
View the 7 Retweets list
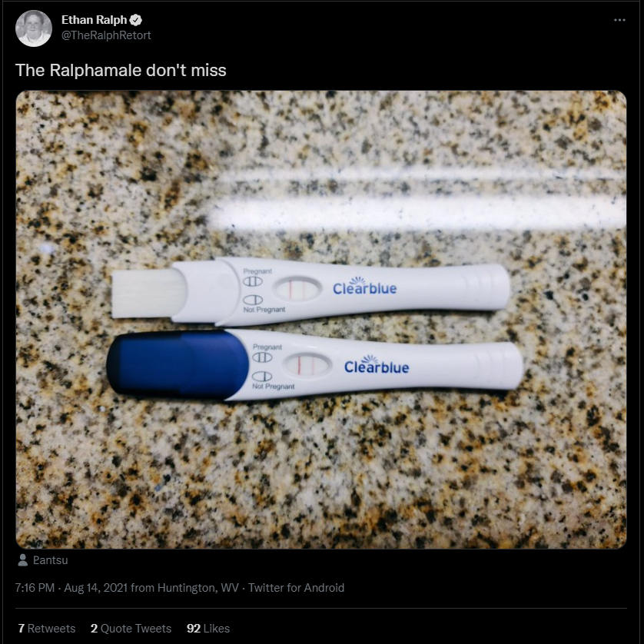pos(47,629)
